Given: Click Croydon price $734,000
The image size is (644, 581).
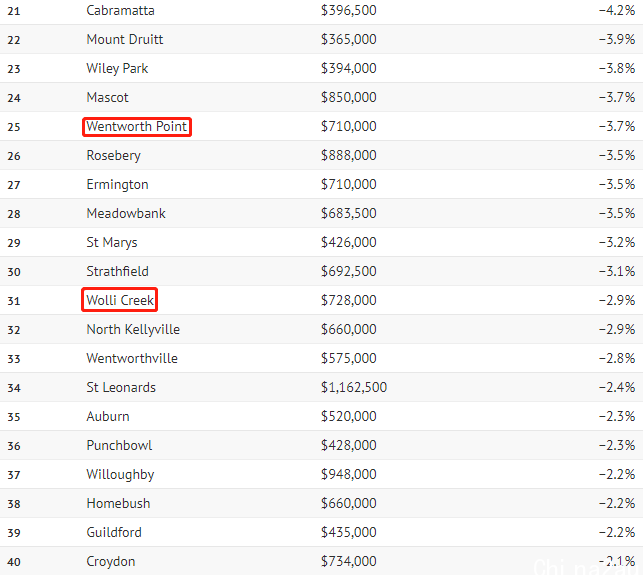Looking at the screenshot, I should (348, 562).
